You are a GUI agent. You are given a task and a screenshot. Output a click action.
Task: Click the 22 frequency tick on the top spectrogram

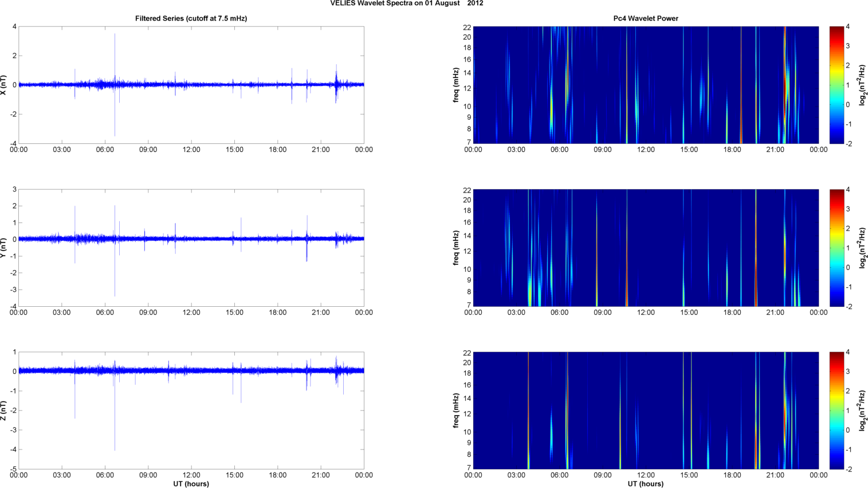467,26
